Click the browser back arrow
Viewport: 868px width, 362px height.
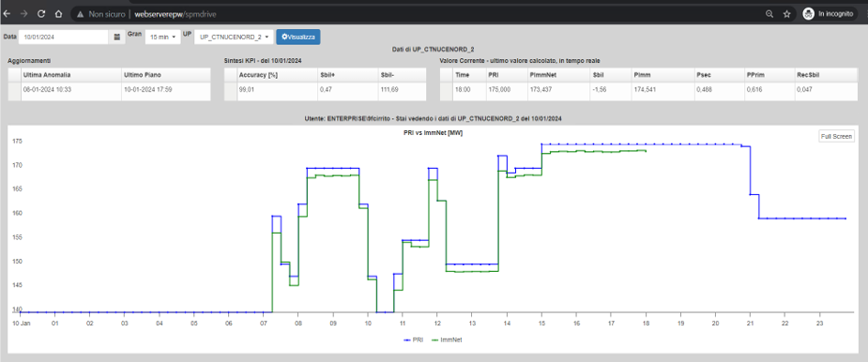point(8,14)
